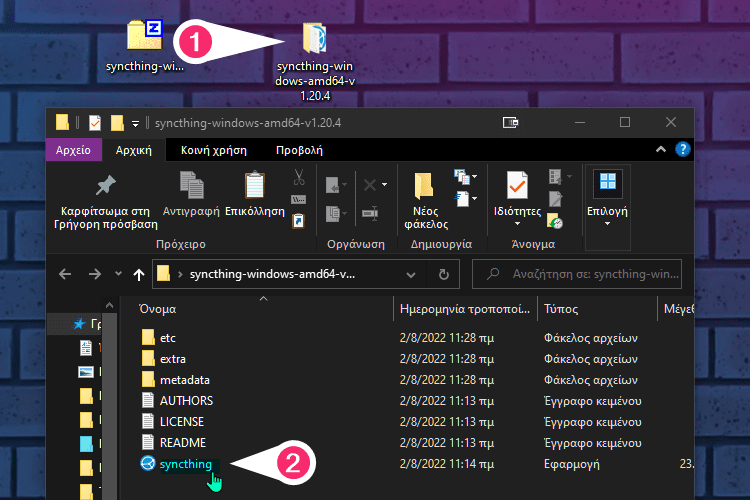The image size is (750, 500).
Task: Expand the New item dropdown arrow
Action: pyautogui.click(x=474, y=177)
